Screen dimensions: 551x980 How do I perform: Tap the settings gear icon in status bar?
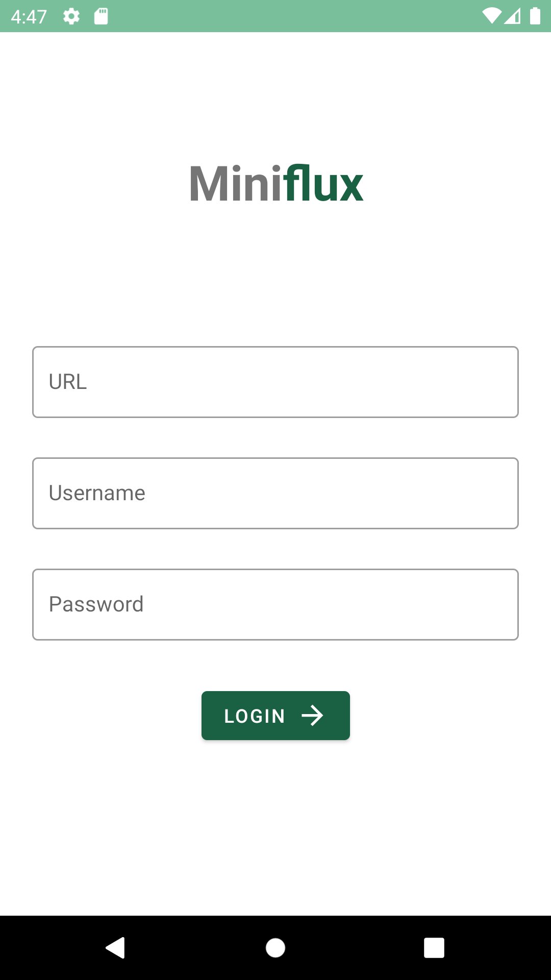(x=71, y=17)
